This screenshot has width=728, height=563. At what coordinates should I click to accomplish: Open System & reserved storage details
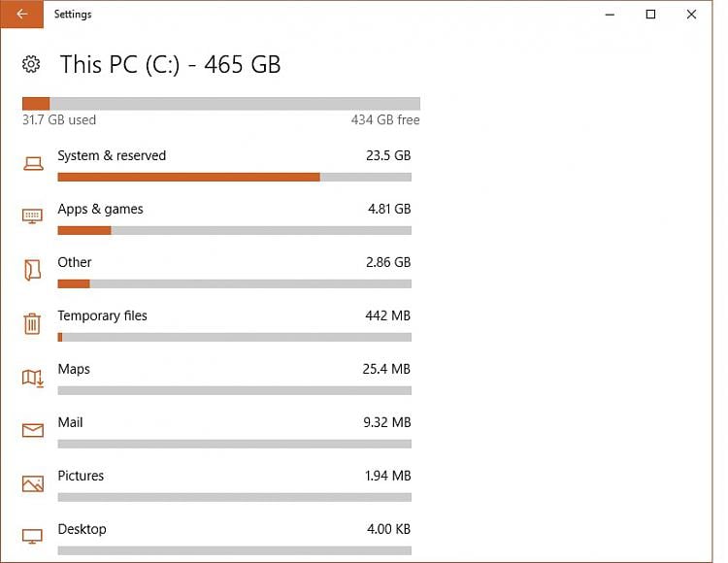[x=112, y=155]
